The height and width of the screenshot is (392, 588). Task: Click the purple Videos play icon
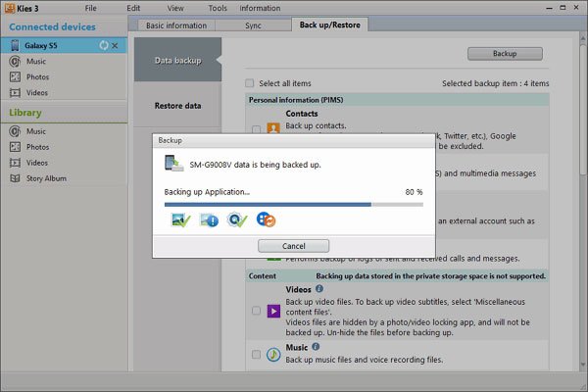point(273,311)
